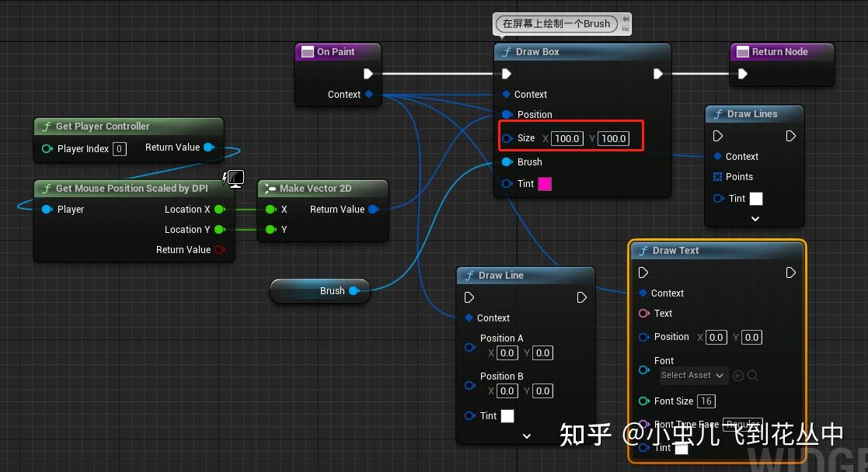This screenshot has width=868, height=472.
Task: Select the On Paint node title
Action: tap(336, 51)
